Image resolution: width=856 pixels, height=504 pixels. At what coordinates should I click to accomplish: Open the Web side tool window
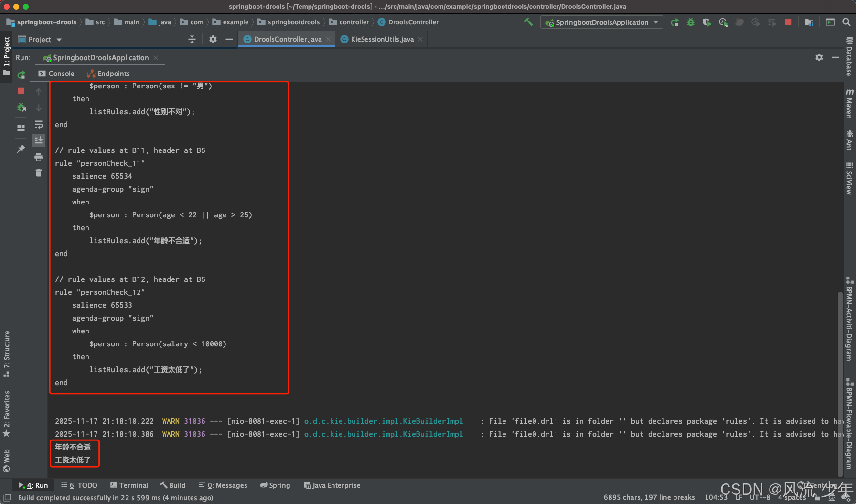click(7, 461)
